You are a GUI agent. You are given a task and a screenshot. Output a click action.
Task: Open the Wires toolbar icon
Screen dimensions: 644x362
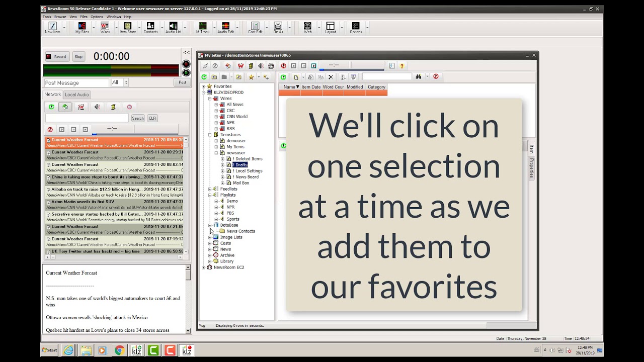pyautogui.click(x=105, y=28)
